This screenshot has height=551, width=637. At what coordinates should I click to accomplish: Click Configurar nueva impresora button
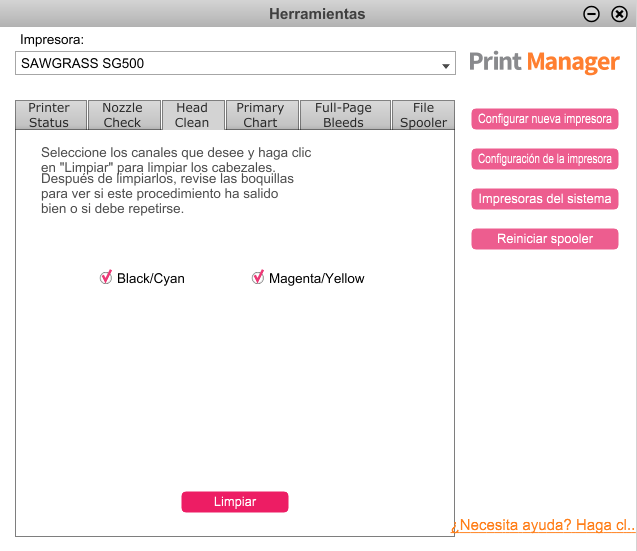pos(544,119)
